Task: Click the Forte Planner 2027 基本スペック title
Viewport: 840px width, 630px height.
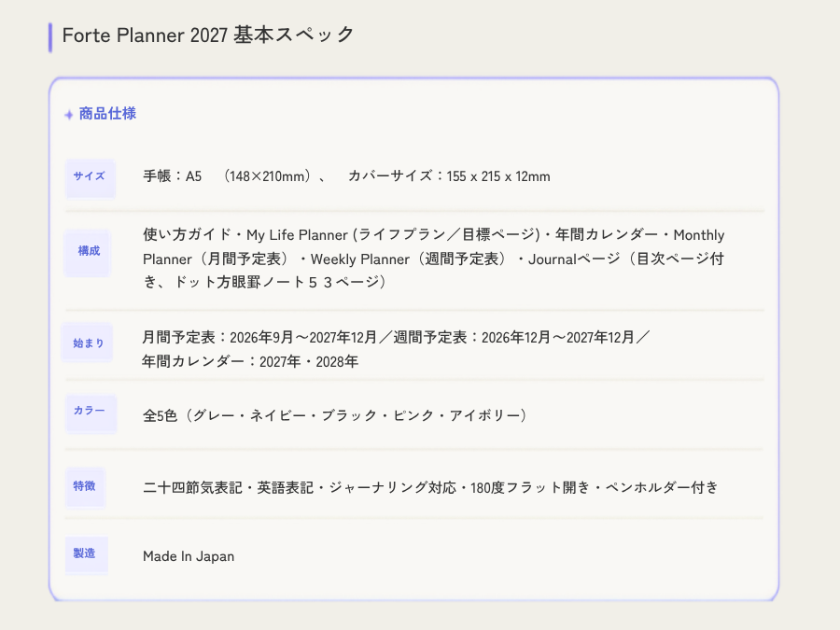Action: pos(208,35)
